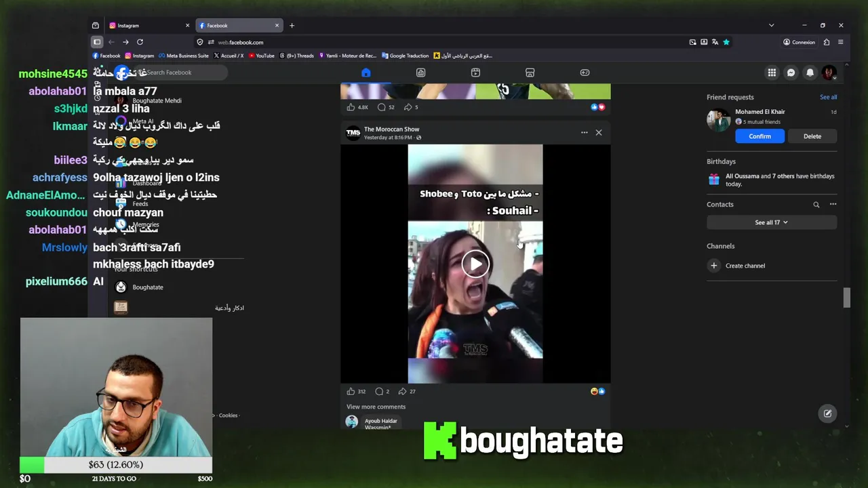The width and height of the screenshot is (868, 488).
Task: Go to the Facebook Home tab icon
Action: 366,73
